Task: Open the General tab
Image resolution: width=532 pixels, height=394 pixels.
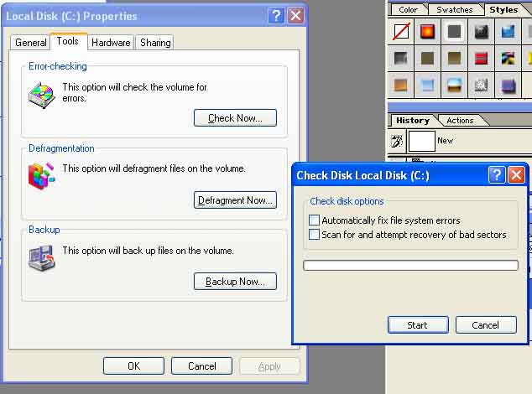Action: coord(30,43)
